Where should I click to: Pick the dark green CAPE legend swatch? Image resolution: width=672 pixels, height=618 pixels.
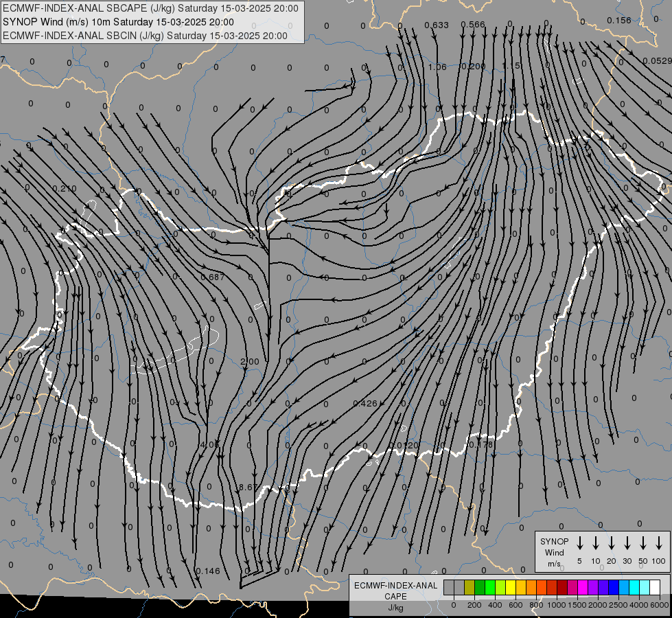(480, 587)
